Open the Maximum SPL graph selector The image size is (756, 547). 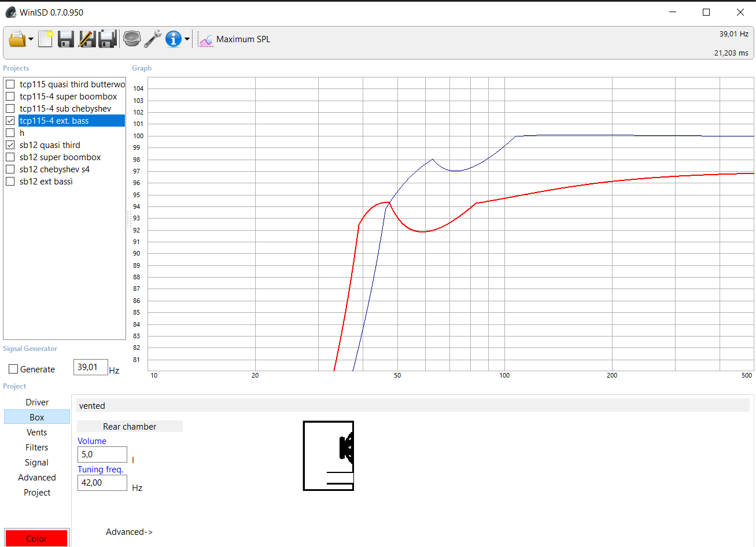click(243, 39)
